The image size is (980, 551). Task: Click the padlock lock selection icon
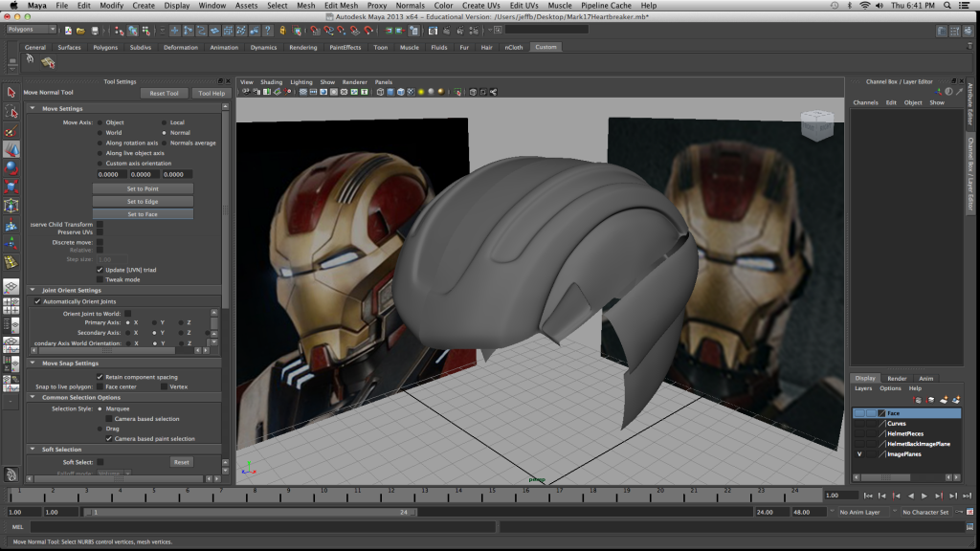point(282,30)
